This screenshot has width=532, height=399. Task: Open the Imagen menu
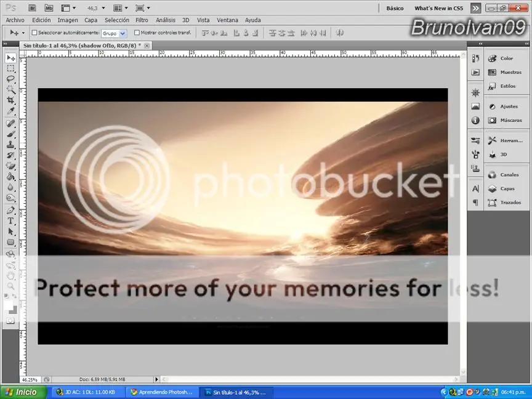68,20
